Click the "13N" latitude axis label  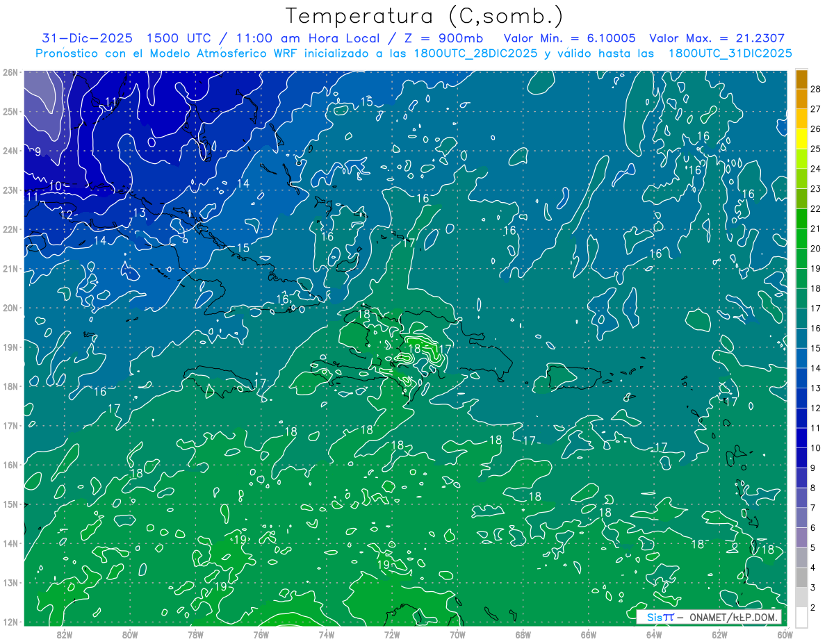click(x=10, y=583)
